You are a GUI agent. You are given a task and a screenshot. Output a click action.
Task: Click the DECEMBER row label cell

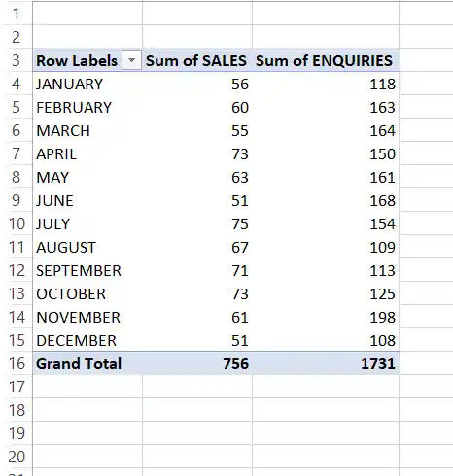pos(87,340)
